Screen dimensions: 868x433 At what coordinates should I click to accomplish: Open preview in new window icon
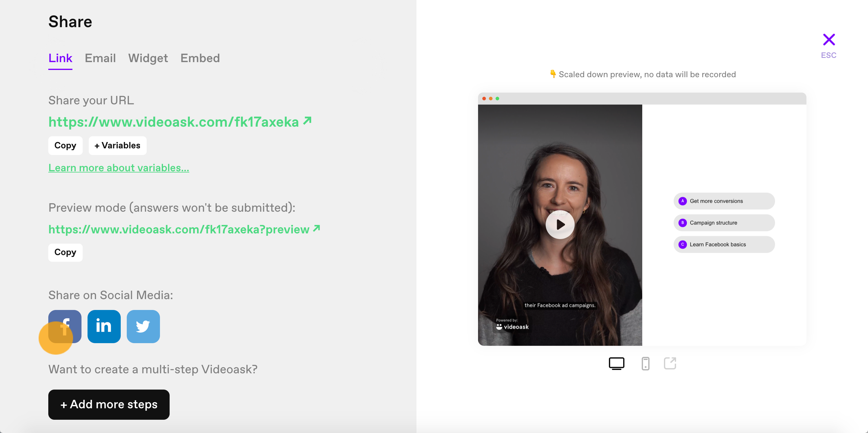[670, 363]
